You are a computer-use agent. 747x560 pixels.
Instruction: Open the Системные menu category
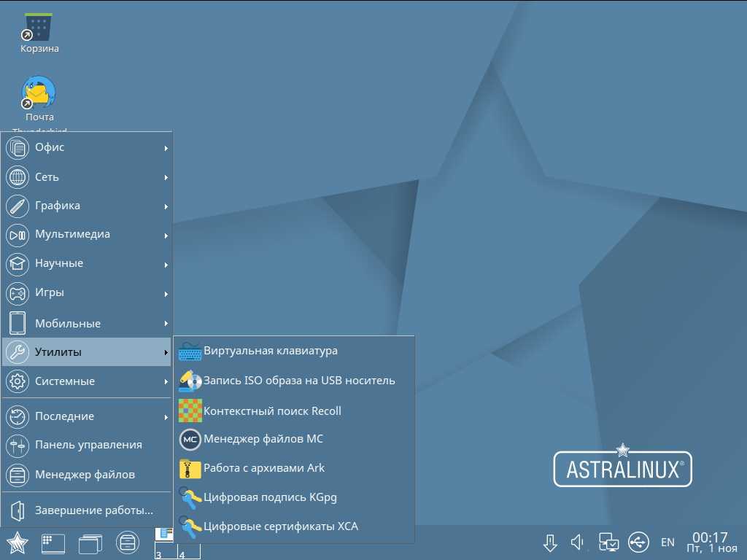[x=86, y=381]
